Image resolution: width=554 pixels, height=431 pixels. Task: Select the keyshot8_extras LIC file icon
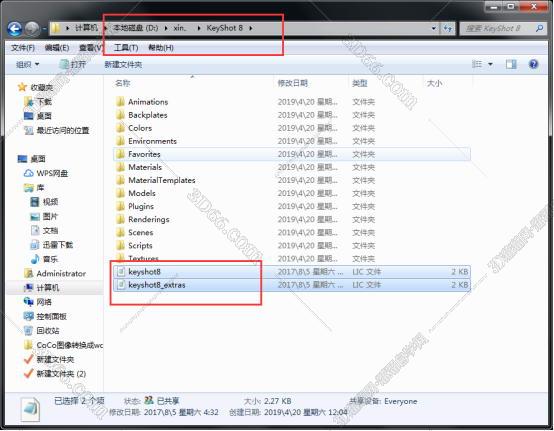pos(121,285)
